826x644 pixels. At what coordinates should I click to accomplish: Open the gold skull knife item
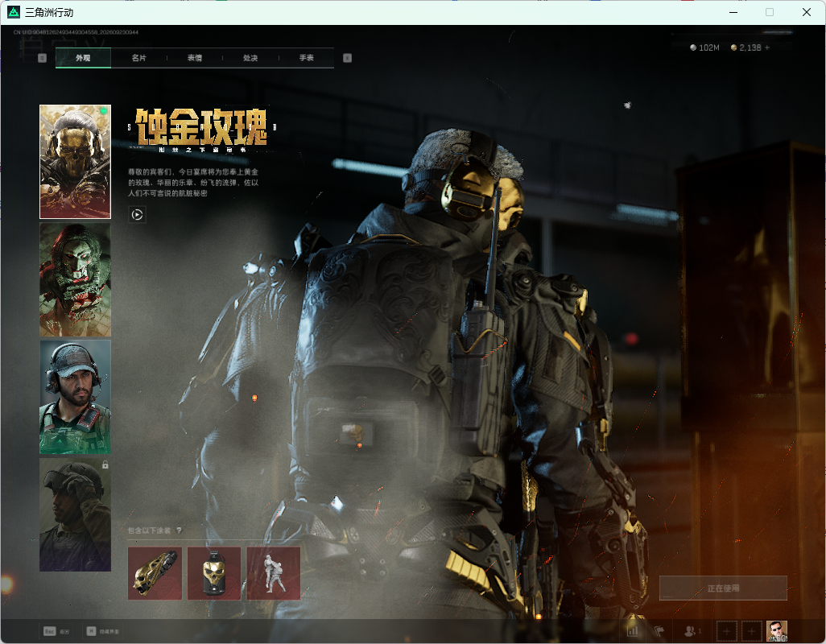(x=155, y=573)
